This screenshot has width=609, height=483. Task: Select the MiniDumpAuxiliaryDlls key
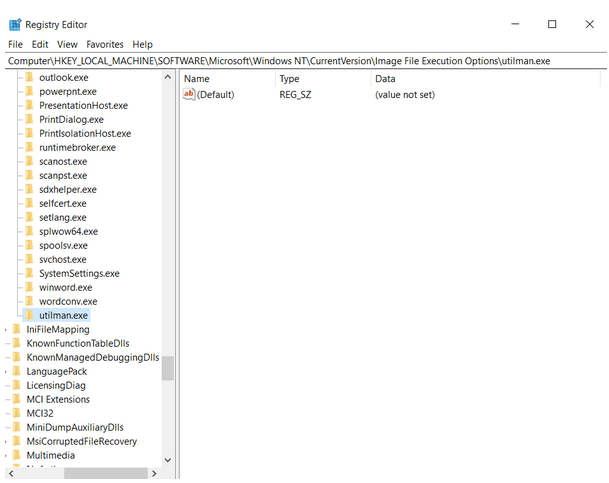[75, 427]
